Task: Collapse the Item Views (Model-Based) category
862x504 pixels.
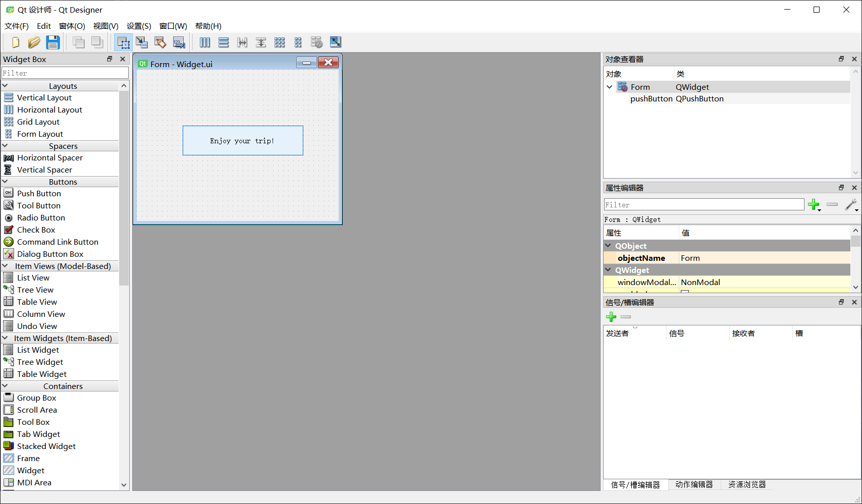Action: [x=5, y=266]
